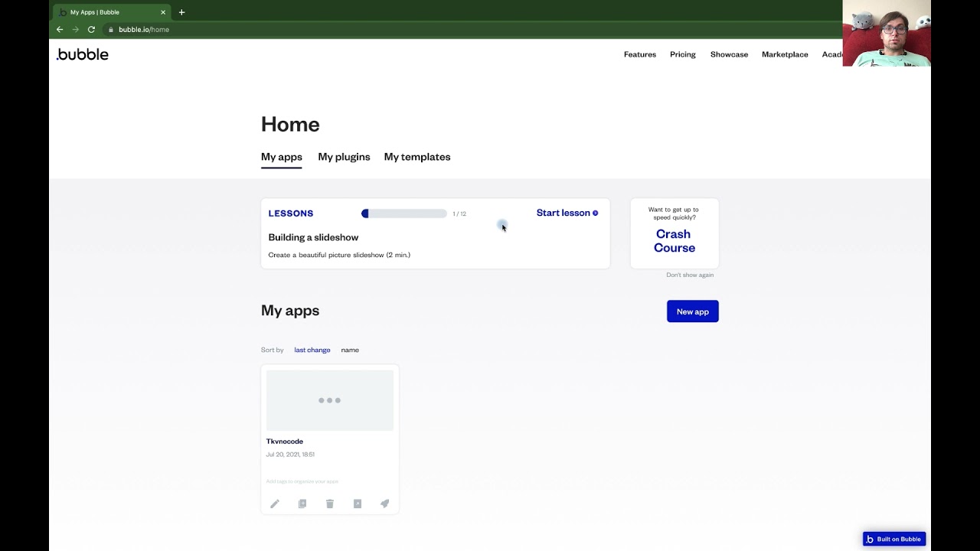Close the My Apps | Bubble tab
Screen dimensions: 980x551
(x=163, y=12)
